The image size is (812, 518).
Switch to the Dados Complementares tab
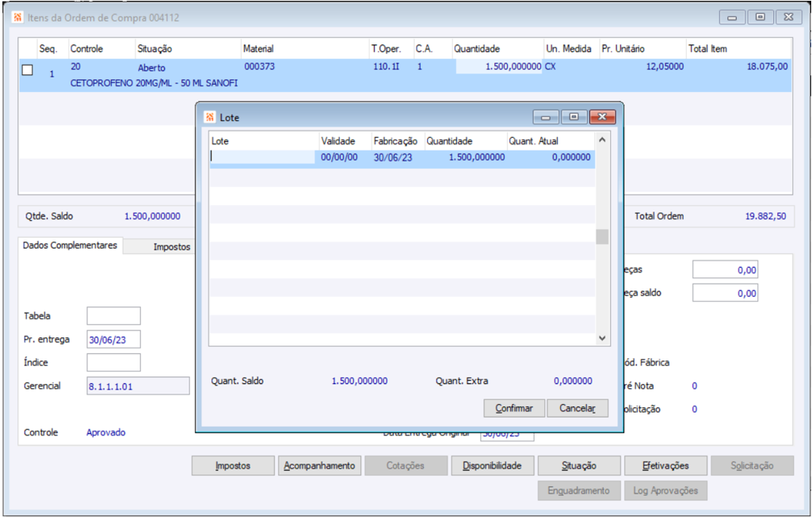70,246
